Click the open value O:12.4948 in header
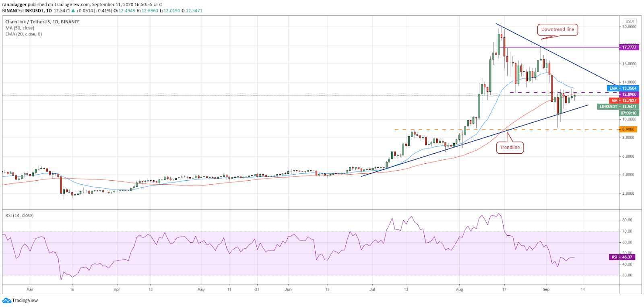Viewport: 644px width, 307px height. [125, 11]
